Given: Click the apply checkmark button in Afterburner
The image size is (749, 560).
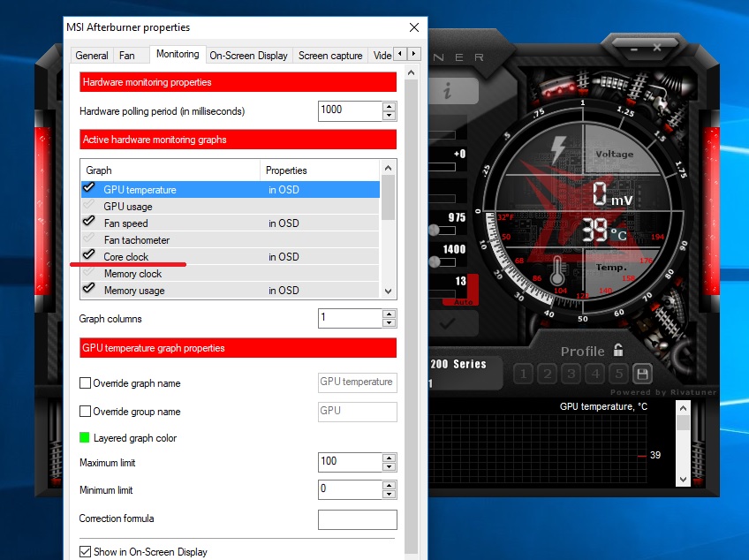Looking at the screenshot, I should coord(449,324).
